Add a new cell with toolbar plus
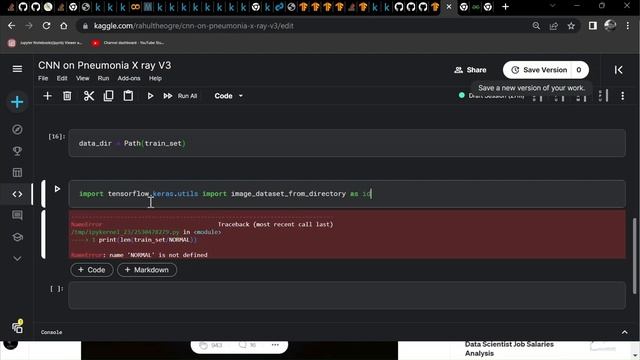Viewport: 640px width, 360px height. (47, 96)
